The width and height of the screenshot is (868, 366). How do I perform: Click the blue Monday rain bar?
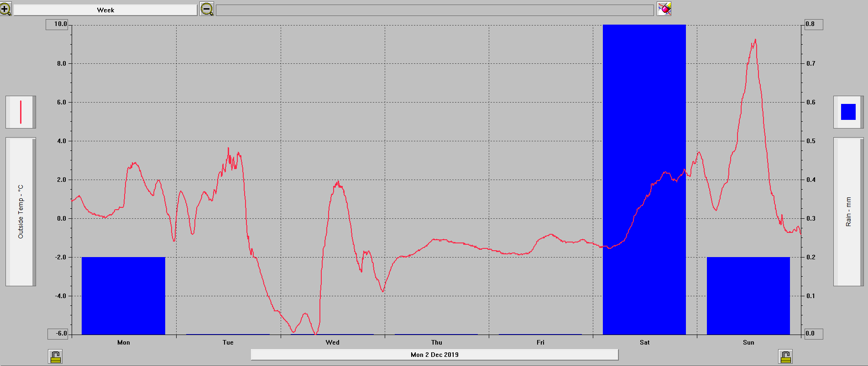point(123,295)
